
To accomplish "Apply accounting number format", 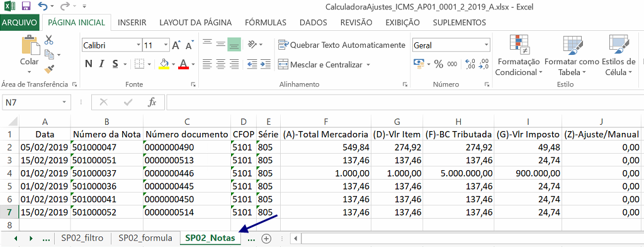I will [419, 64].
